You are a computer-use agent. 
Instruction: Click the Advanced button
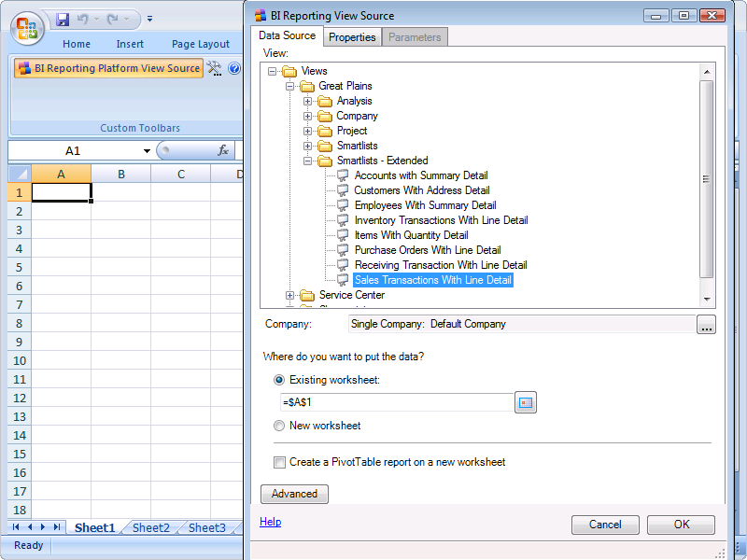click(294, 494)
